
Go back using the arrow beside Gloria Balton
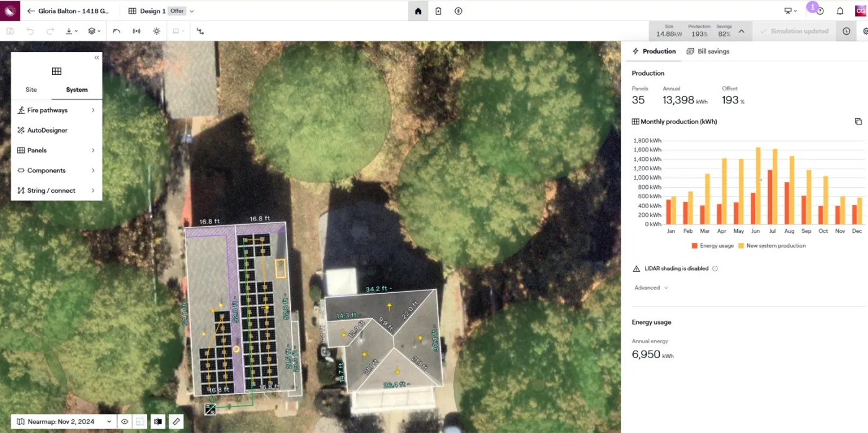click(31, 11)
